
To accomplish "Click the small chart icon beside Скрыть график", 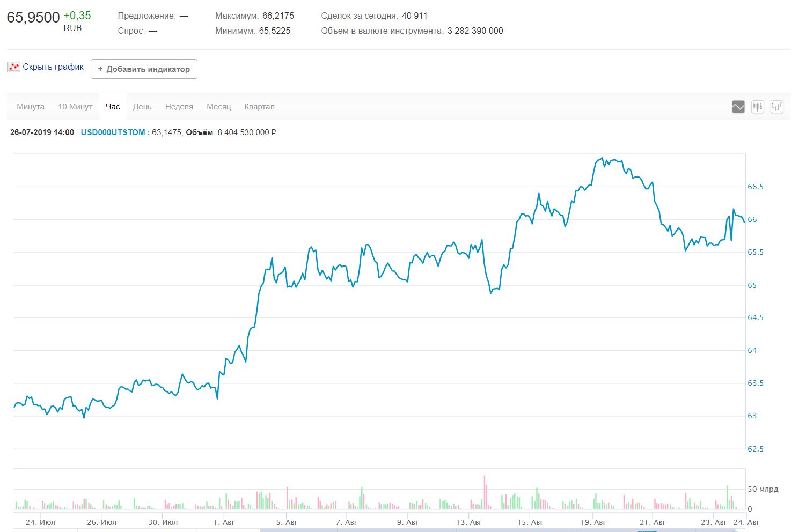I will coord(13,67).
